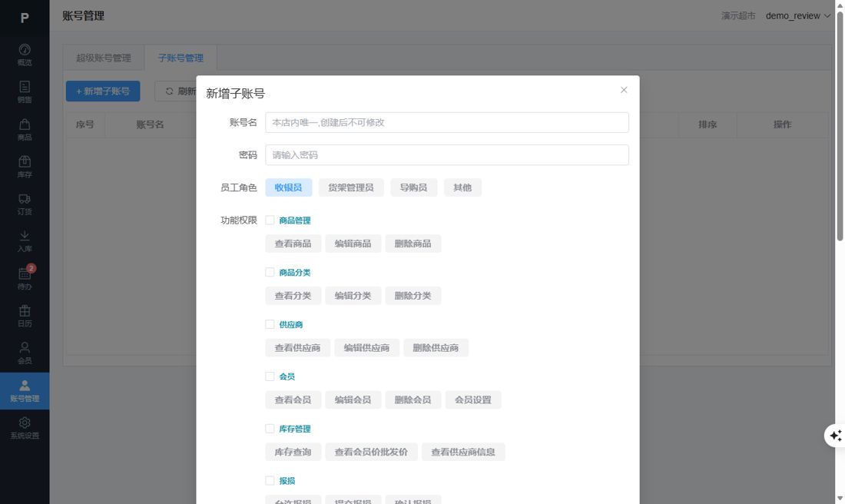845x504 pixels.
Task: Toggle the 查看供应商信息 permission tag
Action: pos(463,453)
